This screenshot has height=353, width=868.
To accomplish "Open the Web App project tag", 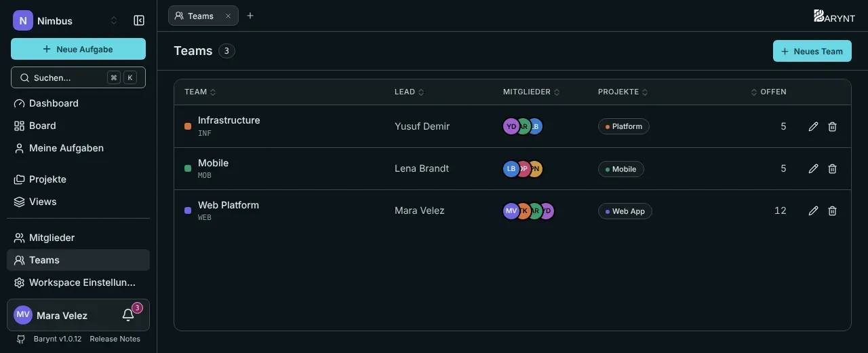I will [x=625, y=211].
